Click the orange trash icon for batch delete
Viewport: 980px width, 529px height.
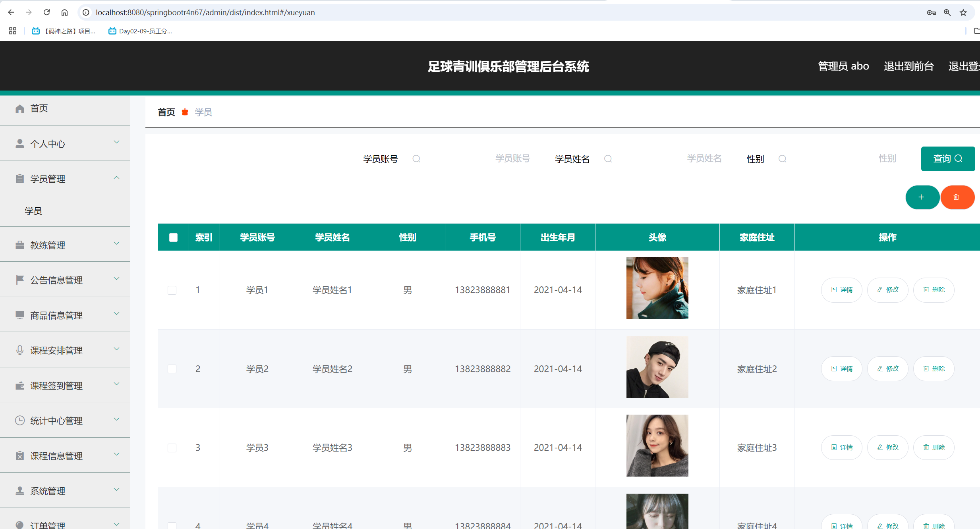pos(957,197)
